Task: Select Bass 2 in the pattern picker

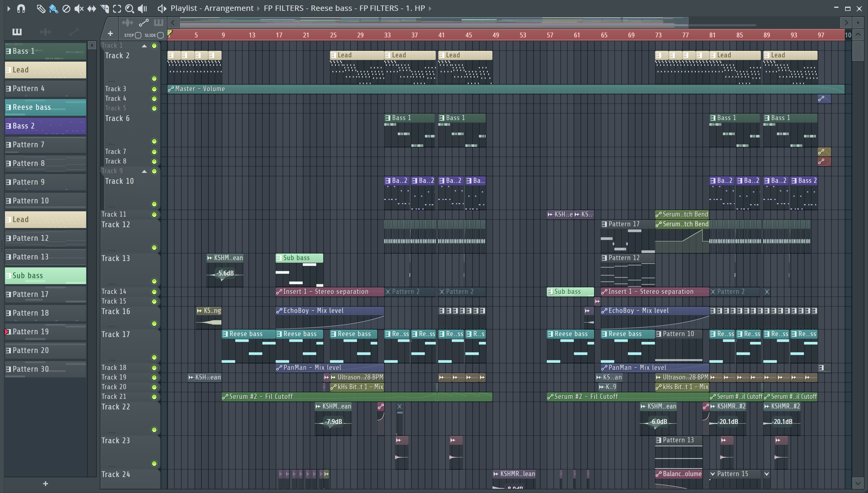Action: [45, 126]
